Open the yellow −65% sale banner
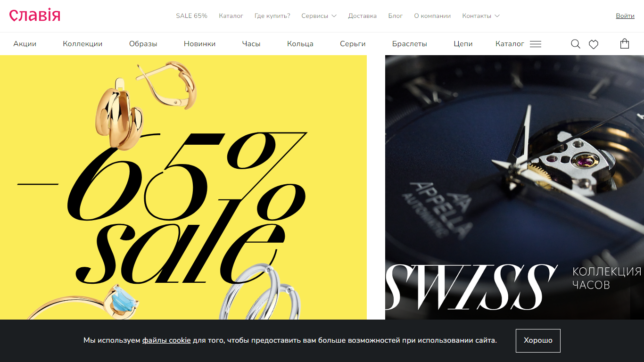This screenshot has height=362, width=644. pos(183,188)
